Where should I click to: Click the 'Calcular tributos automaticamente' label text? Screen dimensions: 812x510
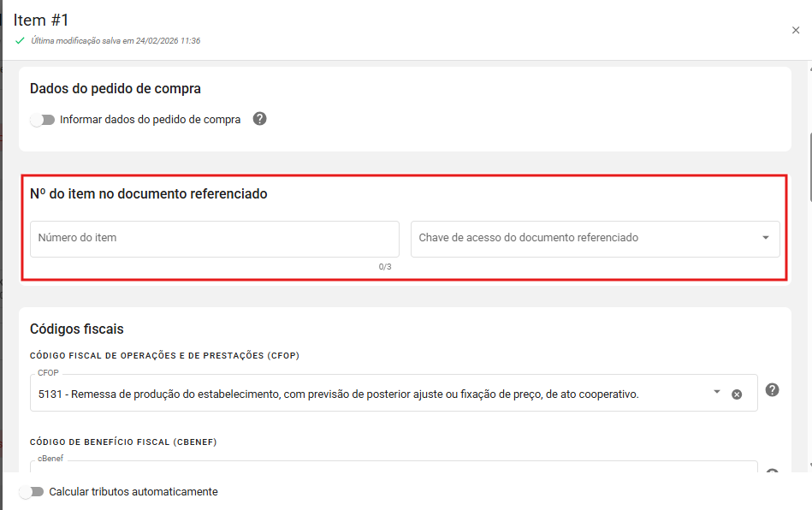click(133, 492)
